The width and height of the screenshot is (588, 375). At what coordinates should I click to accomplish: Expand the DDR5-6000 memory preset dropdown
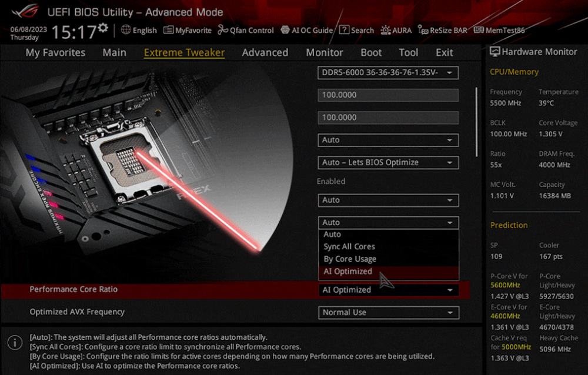(x=388, y=72)
